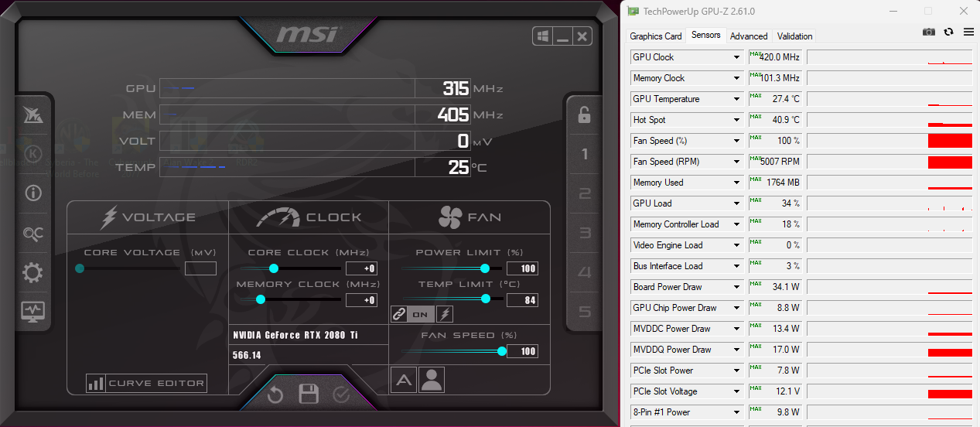Click the Core Voltage slider handle
Screen dimensions: 980x427
80,268
